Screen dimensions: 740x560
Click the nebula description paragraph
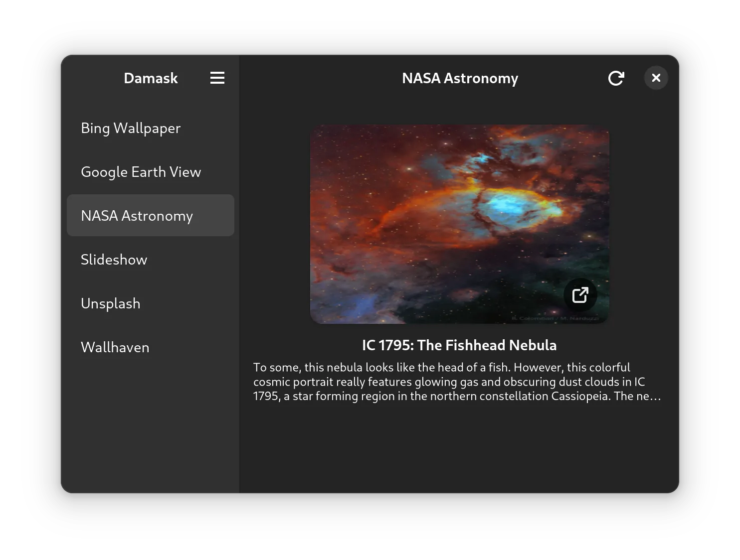tap(449, 382)
